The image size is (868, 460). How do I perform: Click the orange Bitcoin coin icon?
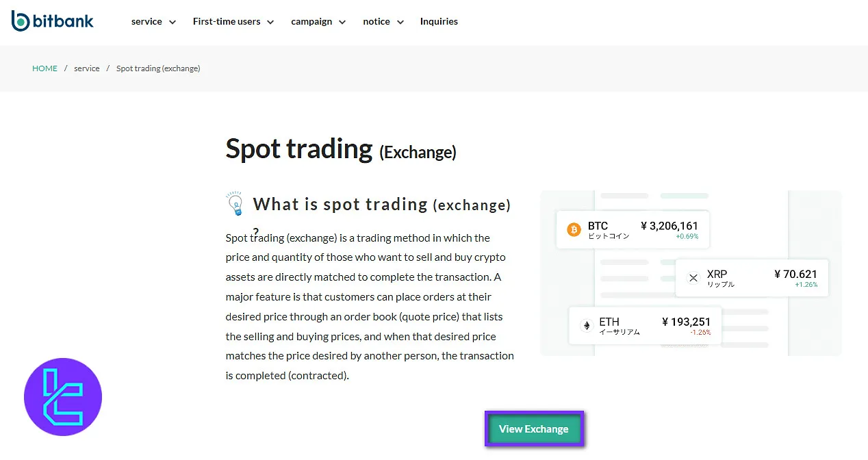tap(574, 230)
